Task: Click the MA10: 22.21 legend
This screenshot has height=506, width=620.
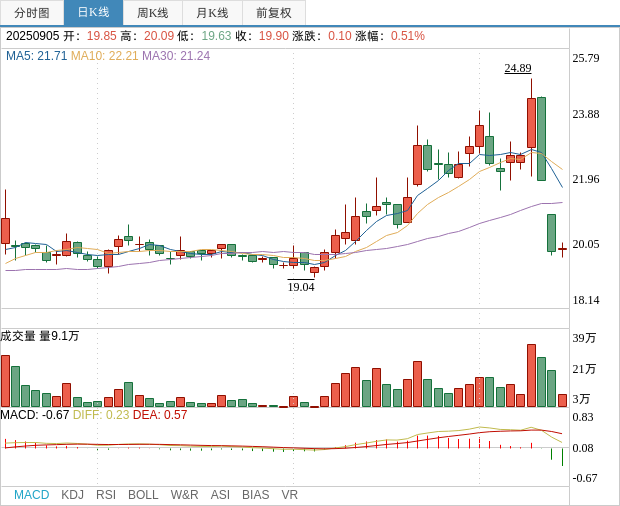Action: coord(104,56)
